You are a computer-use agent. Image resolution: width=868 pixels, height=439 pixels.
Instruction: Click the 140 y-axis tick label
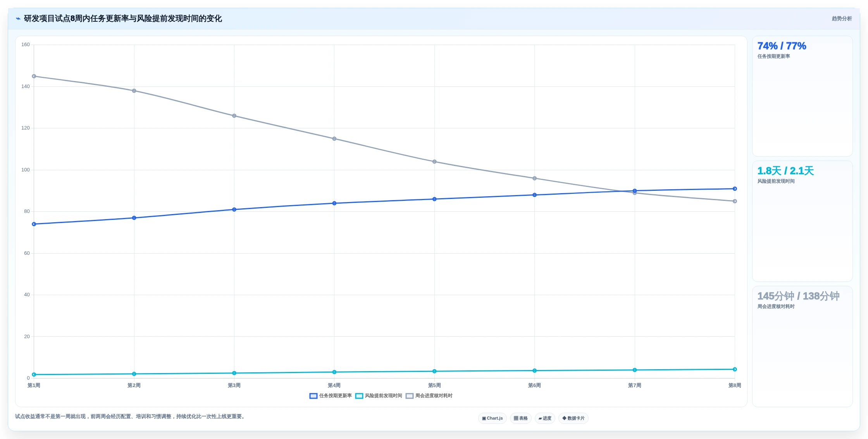(x=26, y=86)
